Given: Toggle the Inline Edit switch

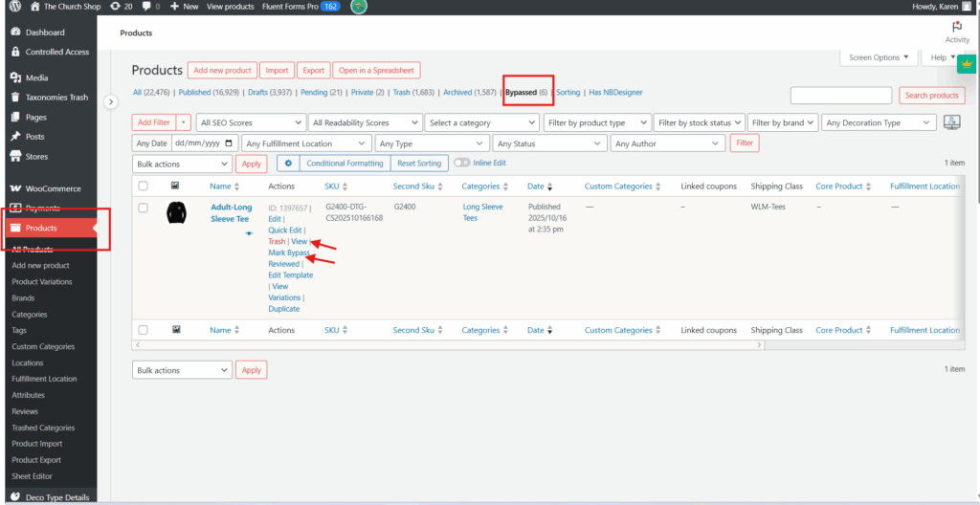Looking at the screenshot, I should click(x=462, y=164).
